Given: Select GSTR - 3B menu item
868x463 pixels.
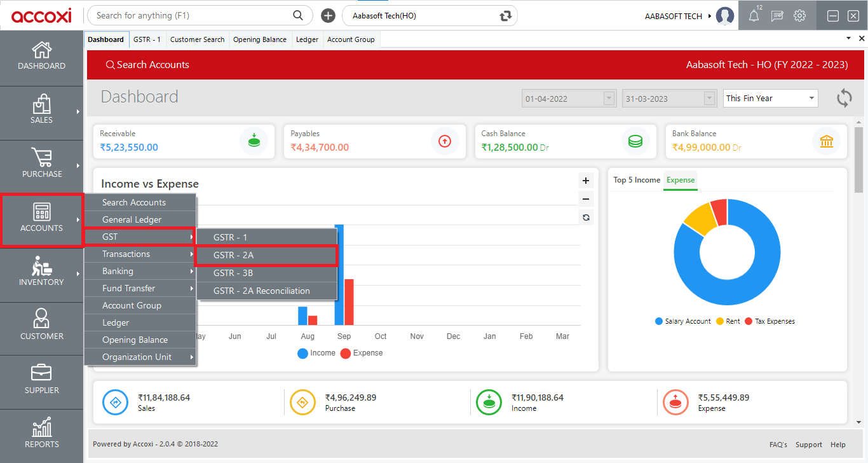Looking at the screenshot, I should pyautogui.click(x=266, y=273).
